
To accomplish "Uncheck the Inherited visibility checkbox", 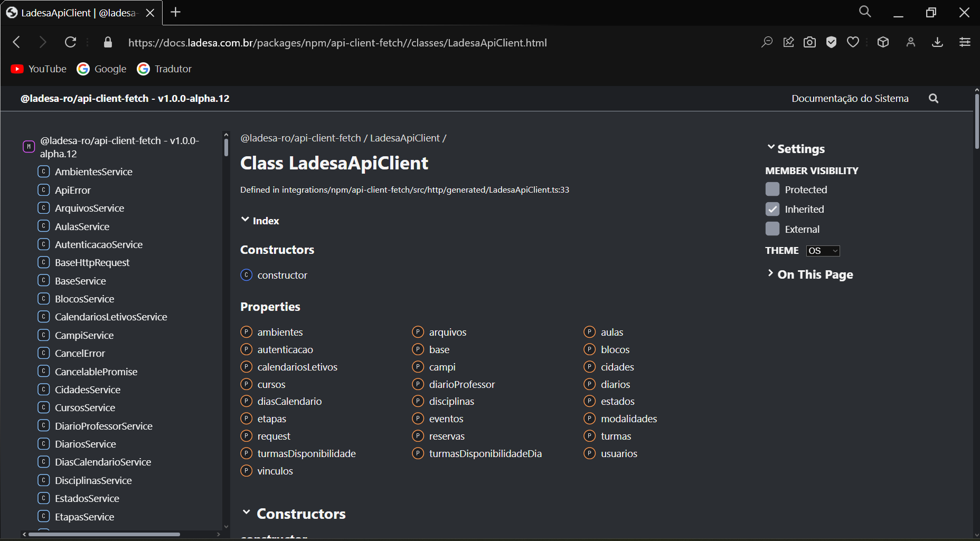I will point(772,209).
